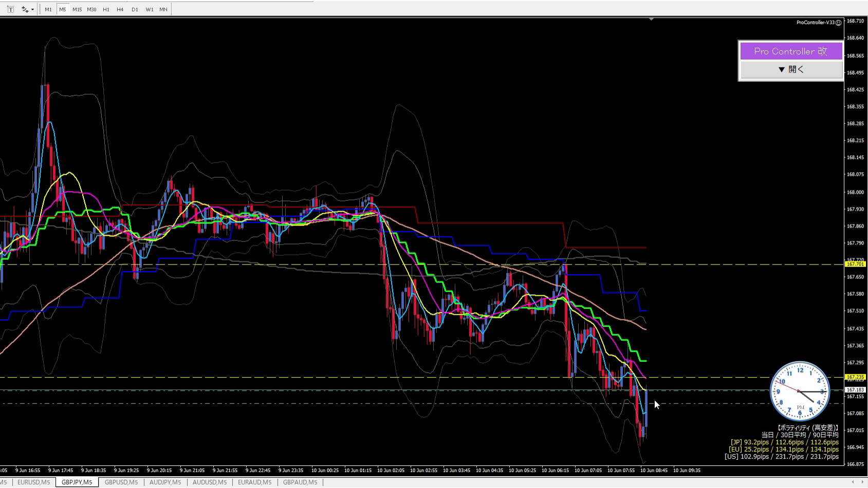Click the 9 Jun 17:45 time label
Screen dimensions: 868x488
point(61,470)
